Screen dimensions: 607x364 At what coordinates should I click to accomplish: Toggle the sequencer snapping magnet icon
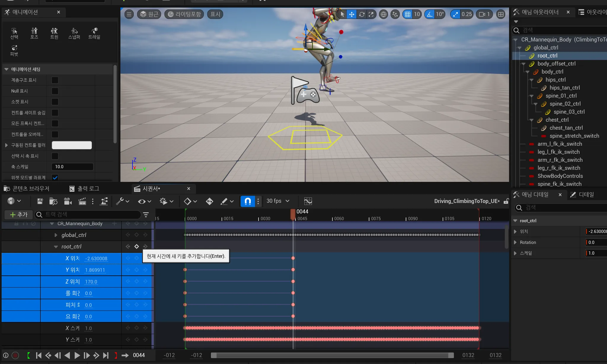point(247,201)
